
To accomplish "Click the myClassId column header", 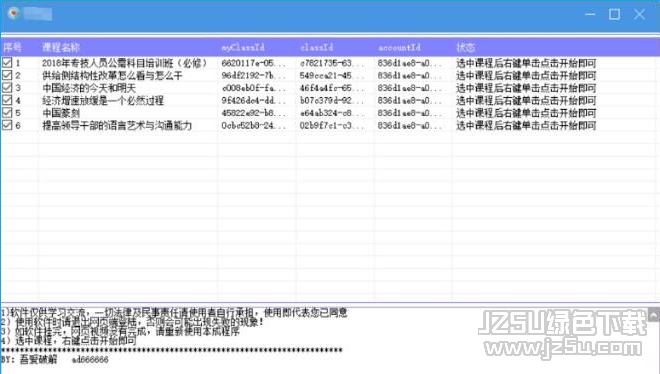I will [x=243, y=47].
